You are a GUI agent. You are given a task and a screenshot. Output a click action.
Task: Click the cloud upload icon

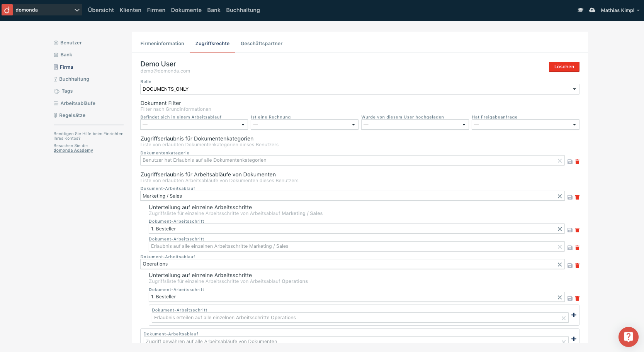pyautogui.click(x=592, y=10)
